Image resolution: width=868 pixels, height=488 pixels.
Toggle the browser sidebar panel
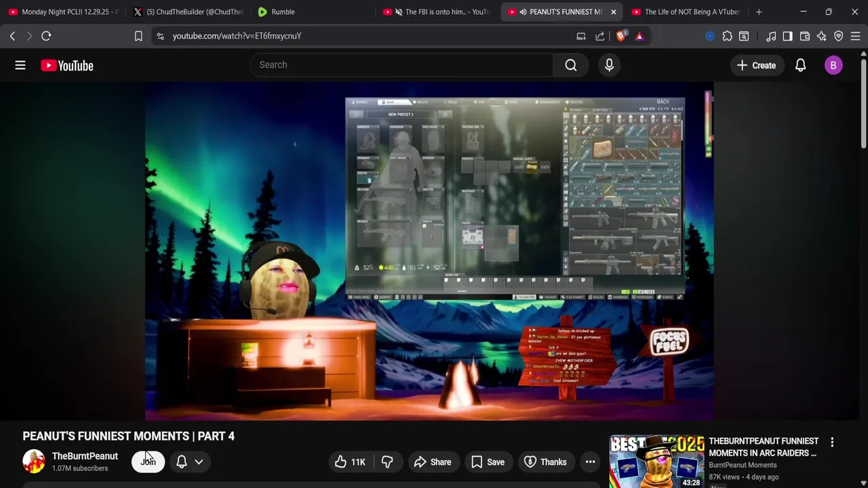(787, 36)
